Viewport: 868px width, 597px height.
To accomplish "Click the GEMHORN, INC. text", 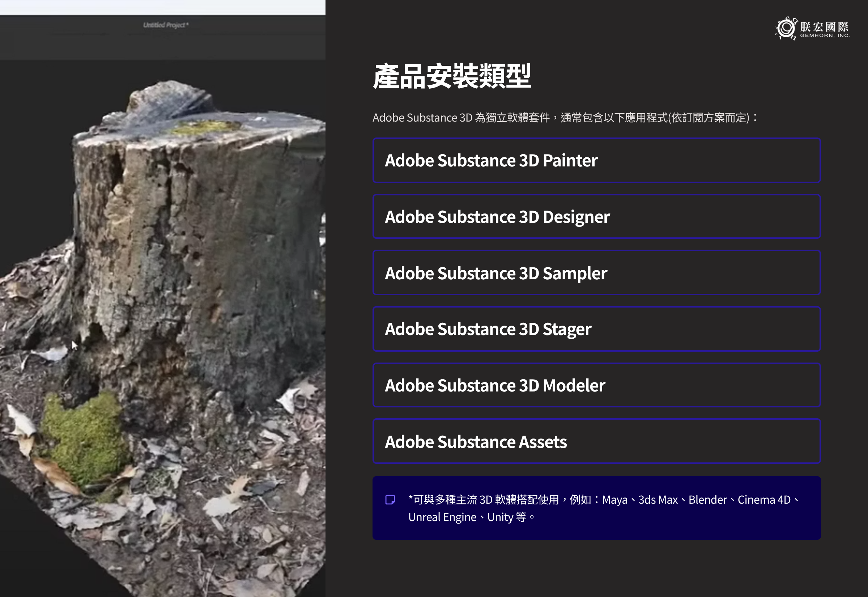I will (x=825, y=35).
